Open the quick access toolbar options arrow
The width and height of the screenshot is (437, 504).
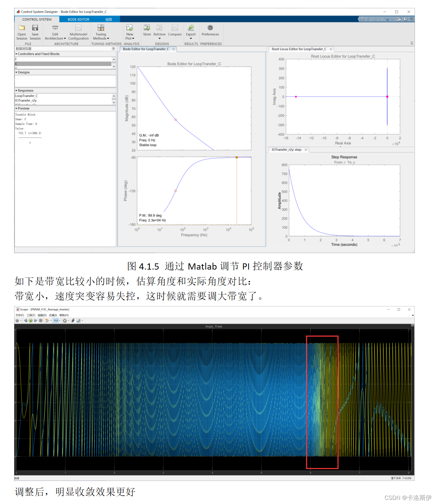tap(412, 19)
